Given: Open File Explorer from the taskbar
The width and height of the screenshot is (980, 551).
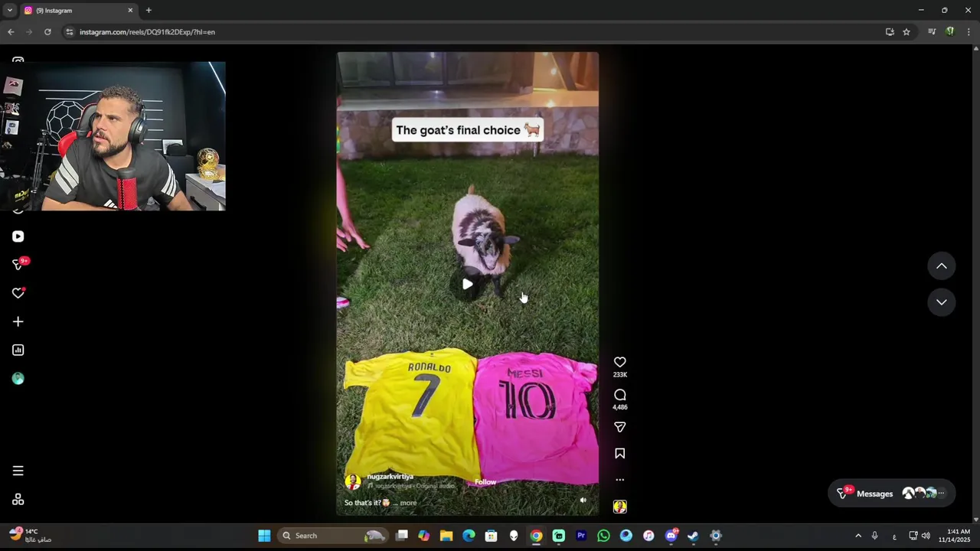Looking at the screenshot, I should [446, 536].
